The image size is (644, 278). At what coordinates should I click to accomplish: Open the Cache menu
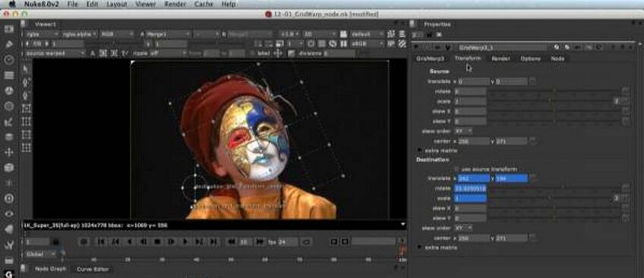(203, 4)
